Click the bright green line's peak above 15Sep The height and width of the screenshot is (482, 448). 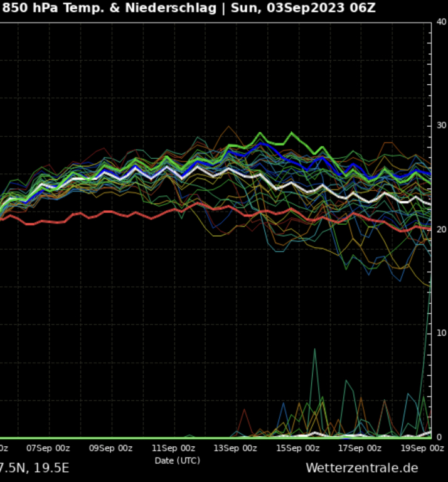coord(291,133)
